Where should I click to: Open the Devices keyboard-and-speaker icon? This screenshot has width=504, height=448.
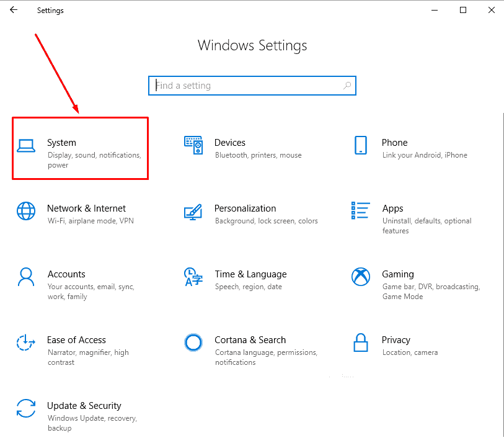193,145
